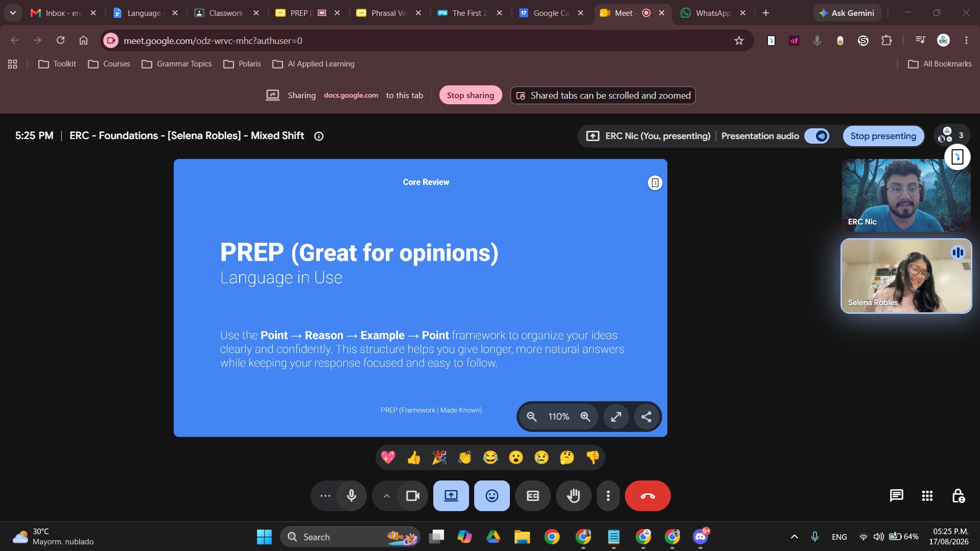The height and width of the screenshot is (551, 980).
Task: Open the Grammar Topics bookmarks folder
Action: pyautogui.click(x=177, y=64)
